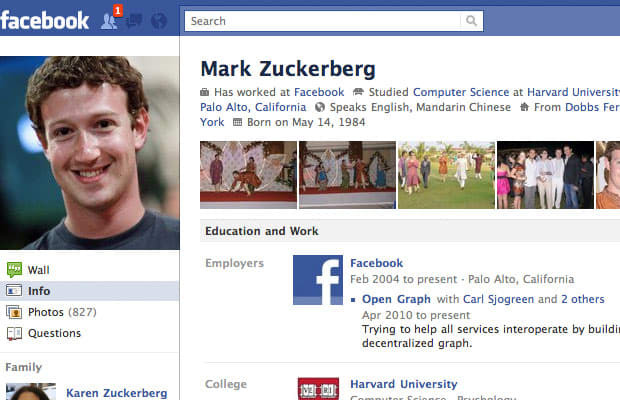The image size is (620, 400).
Task: Open friend requests notification icon
Action: [109, 21]
